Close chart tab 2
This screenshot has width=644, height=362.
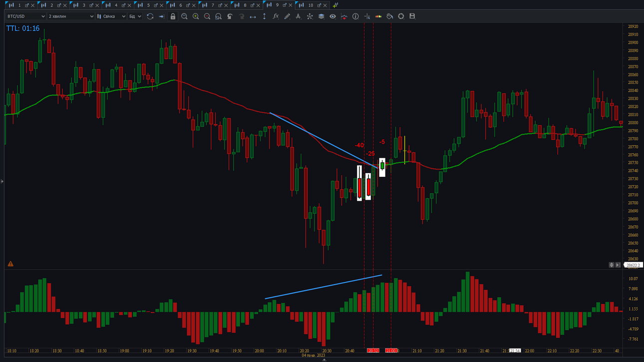[x=65, y=5]
